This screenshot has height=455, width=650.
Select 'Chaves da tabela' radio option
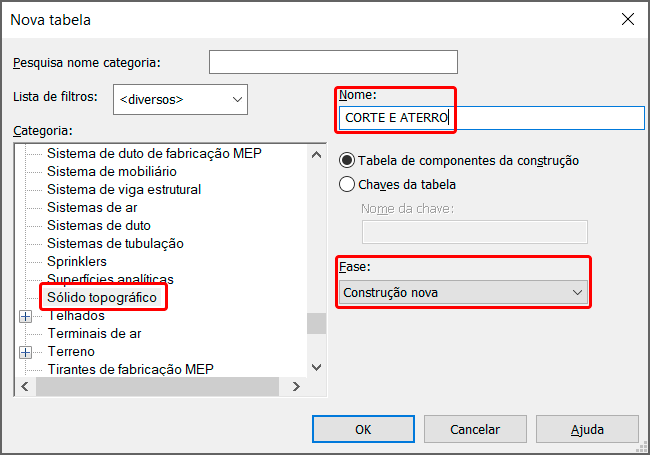click(347, 184)
